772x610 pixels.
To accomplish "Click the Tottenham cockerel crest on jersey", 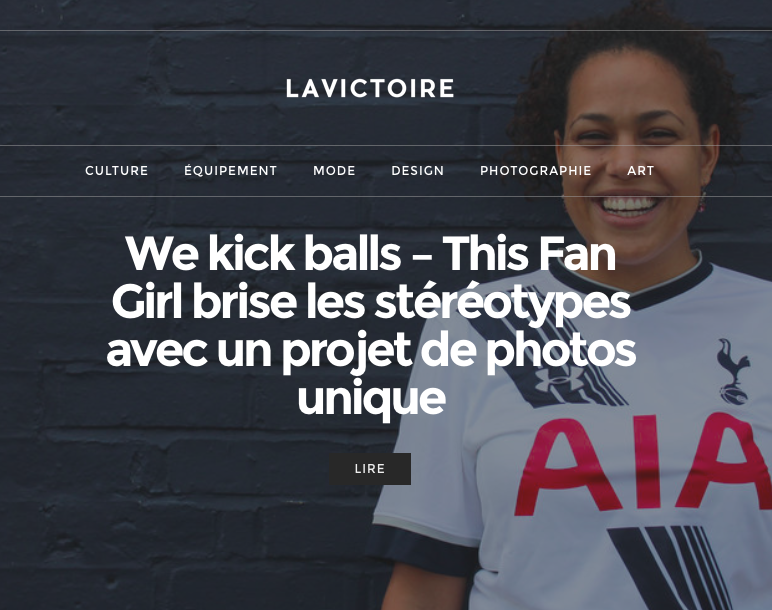I will pyautogui.click(x=733, y=371).
